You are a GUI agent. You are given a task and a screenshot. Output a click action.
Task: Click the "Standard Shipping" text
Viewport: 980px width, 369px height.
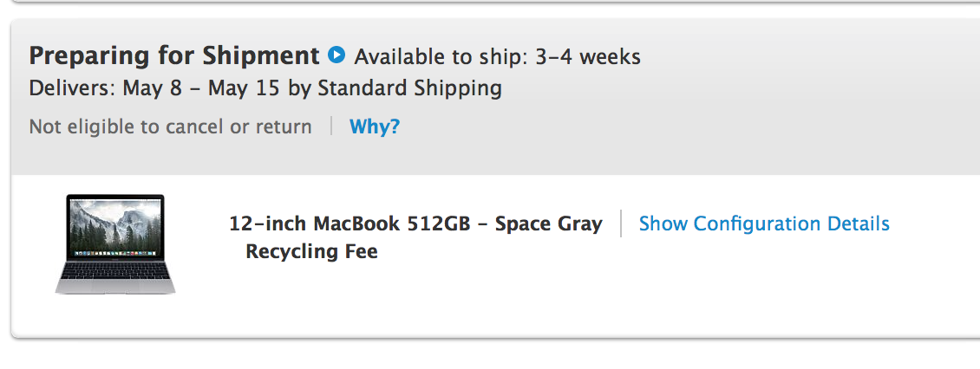(409, 87)
